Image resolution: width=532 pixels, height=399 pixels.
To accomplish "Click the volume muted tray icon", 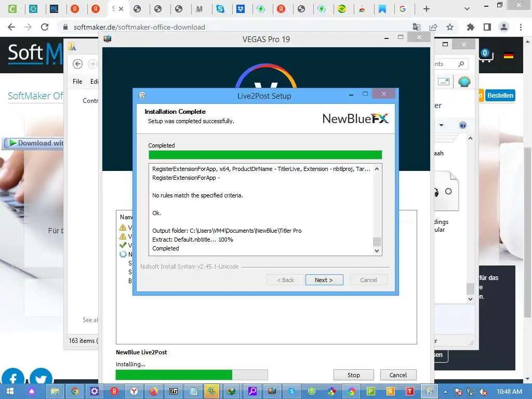I will pyautogui.click(x=484, y=392).
